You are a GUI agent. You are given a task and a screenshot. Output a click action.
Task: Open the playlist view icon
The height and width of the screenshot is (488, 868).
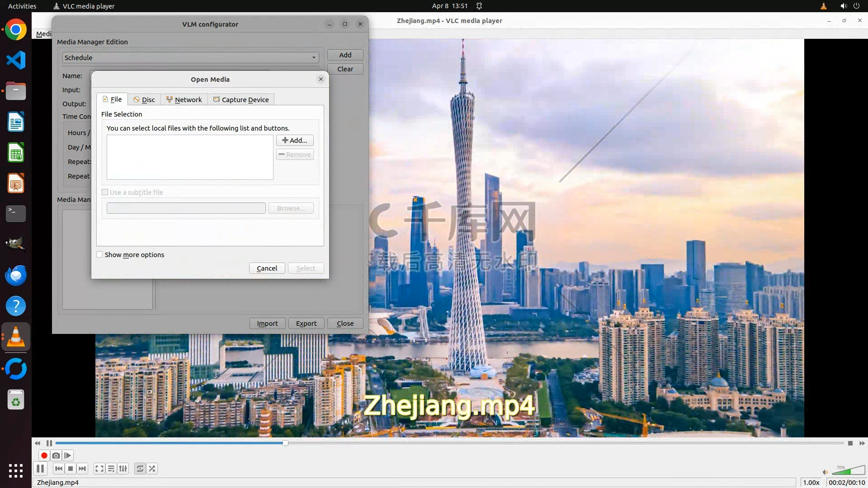click(x=111, y=469)
